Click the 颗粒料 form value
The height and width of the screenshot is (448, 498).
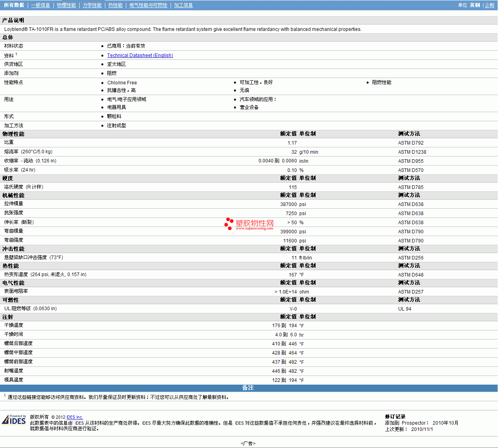(114, 116)
